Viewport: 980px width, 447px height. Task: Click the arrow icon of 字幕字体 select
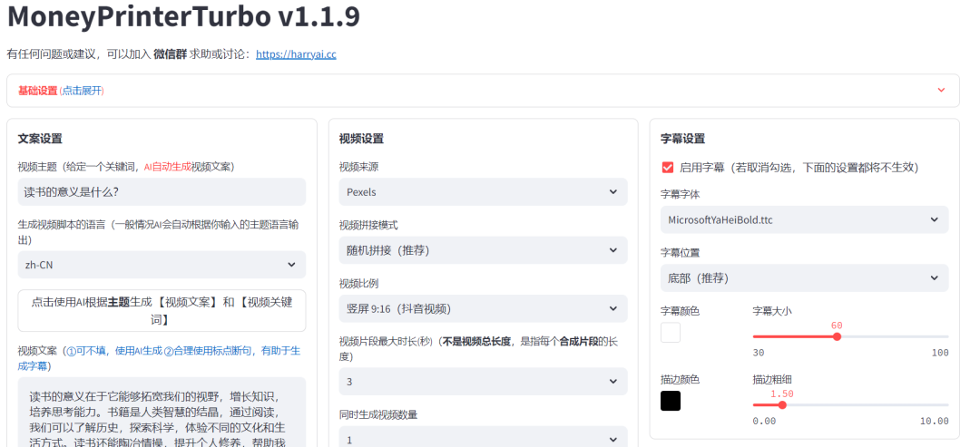[935, 219]
